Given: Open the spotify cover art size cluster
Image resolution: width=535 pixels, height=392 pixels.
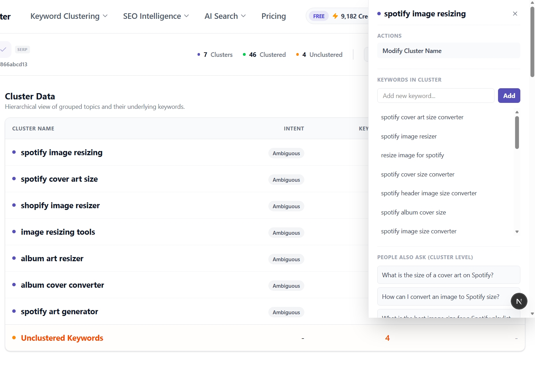Looking at the screenshot, I should 187,179.
